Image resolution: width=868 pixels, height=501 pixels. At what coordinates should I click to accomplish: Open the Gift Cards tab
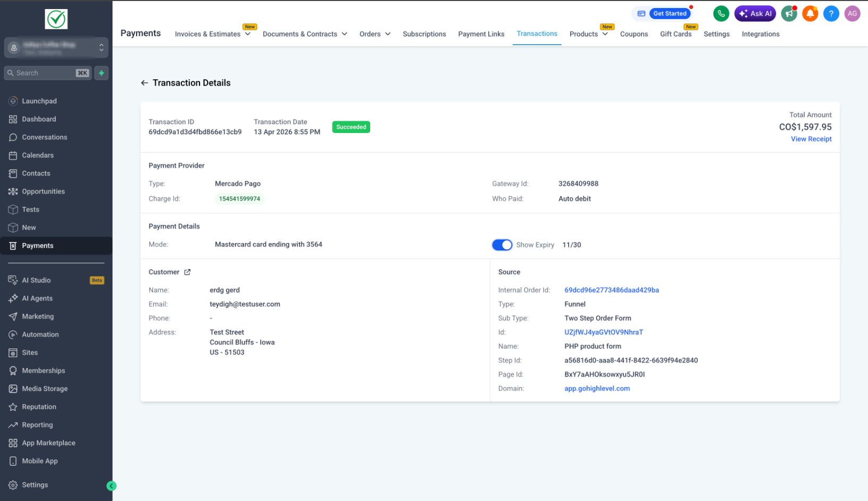point(676,34)
